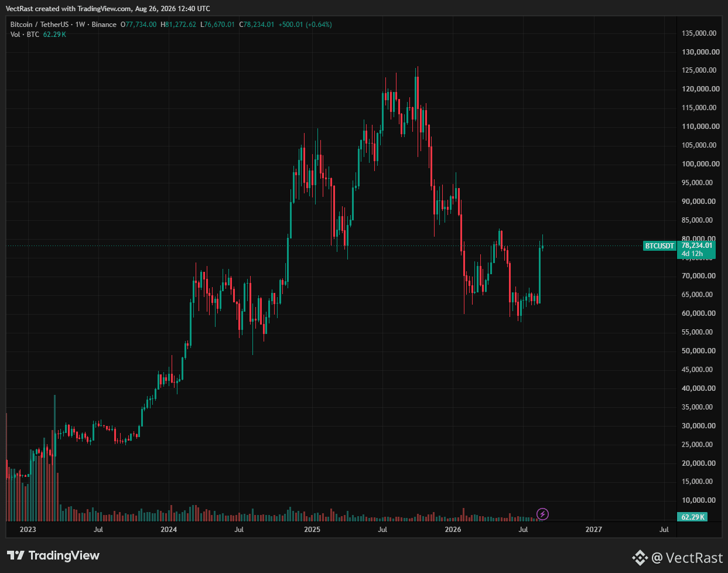Click the 105,000.00 price axis label
728x573 pixels.
(x=699, y=145)
